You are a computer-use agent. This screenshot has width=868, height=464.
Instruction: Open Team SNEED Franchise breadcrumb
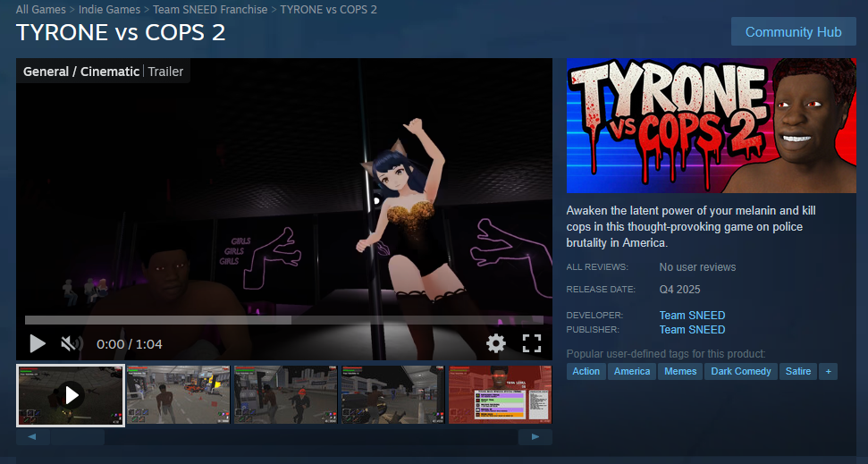210,10
